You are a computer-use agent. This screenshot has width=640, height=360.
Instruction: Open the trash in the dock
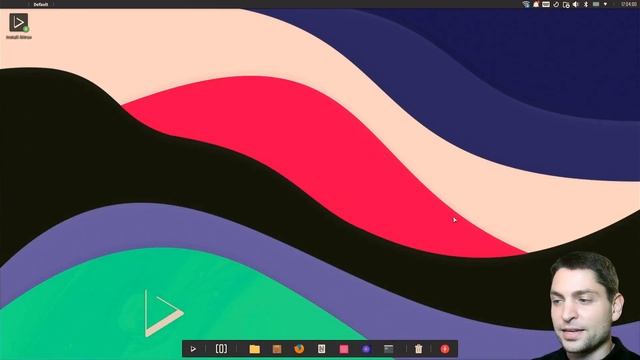419,349
